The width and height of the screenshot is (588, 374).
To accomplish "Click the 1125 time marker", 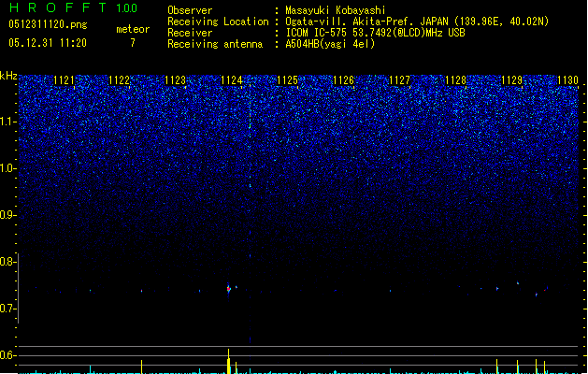I will tap(287, 80).
